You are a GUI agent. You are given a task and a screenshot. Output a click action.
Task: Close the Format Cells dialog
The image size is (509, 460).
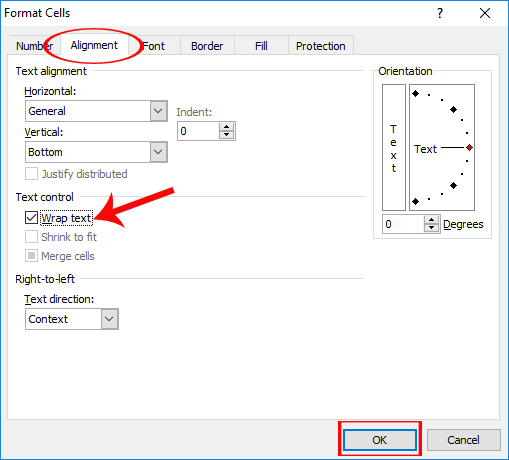click(x=485, y=13)
